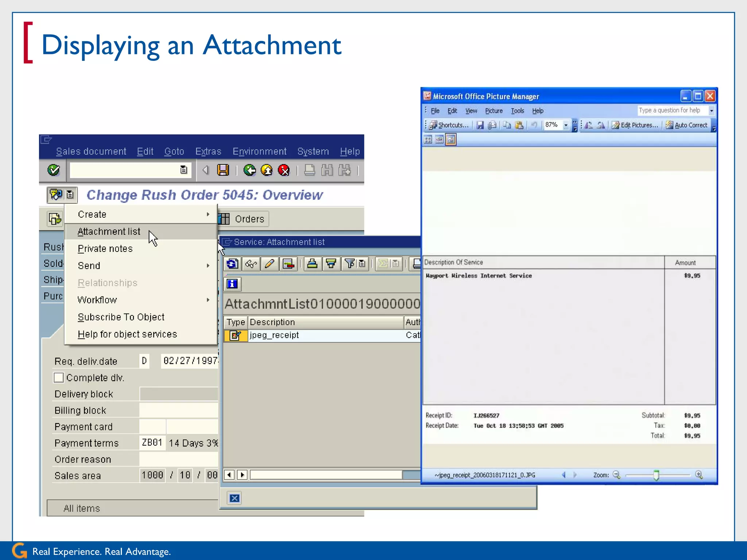Click the Previous picture arrow in Picture Manager
The height and width of the screenshot is (560, 747).
click(564, 475)
